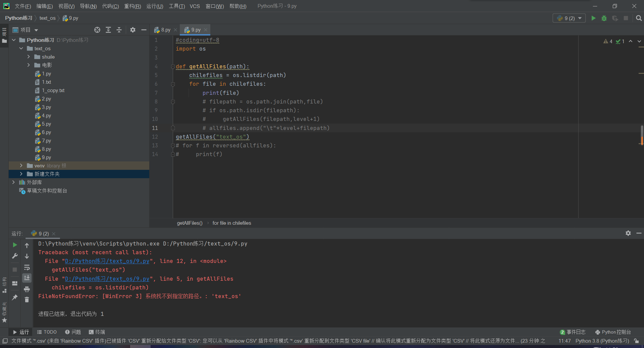The image size is (644, 348).
Task: Expand all in project panel toolbar
Action: (x=108, y=30)
